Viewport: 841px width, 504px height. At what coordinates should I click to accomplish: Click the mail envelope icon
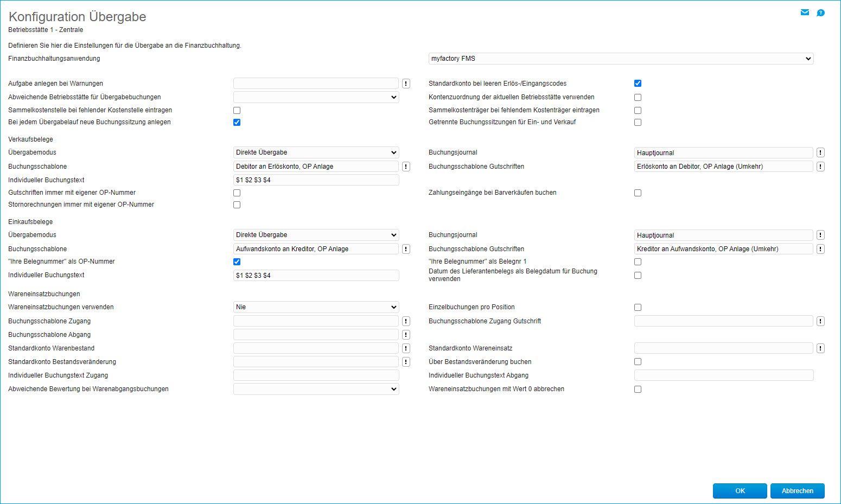click(x=805, y=12)
